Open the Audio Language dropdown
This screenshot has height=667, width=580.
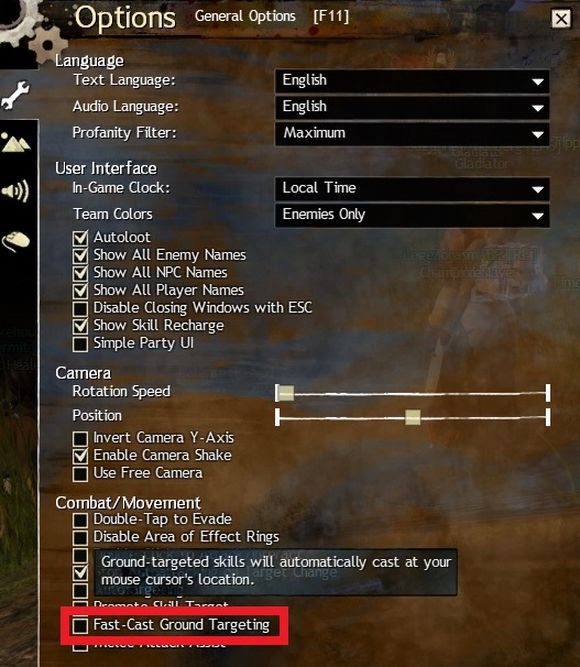[x=412, y=107]
